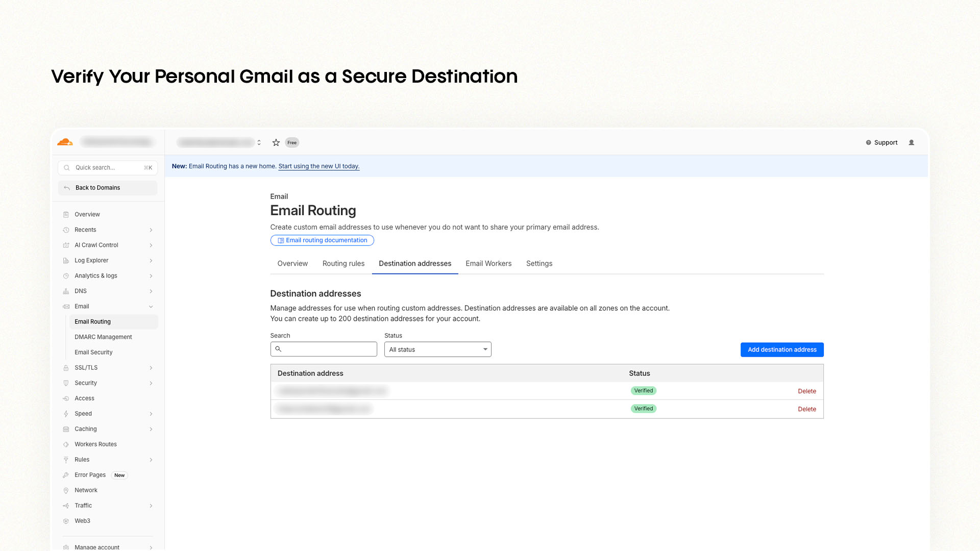980x551 pixels.
Task: Switch to the Email Workers tab
Action: click(x=488, y=263)
